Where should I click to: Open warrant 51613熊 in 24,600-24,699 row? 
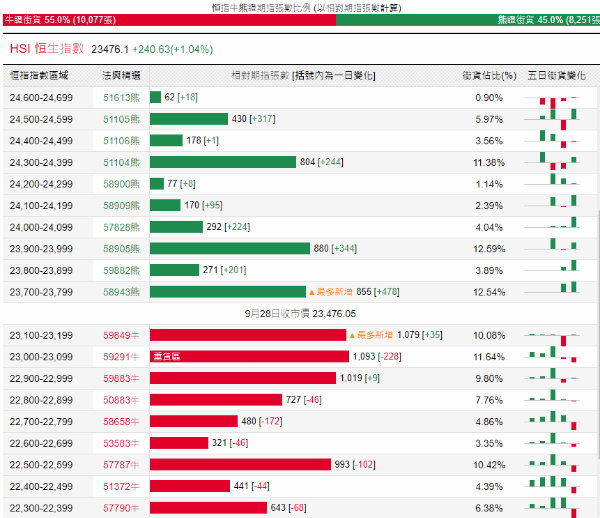121,98
